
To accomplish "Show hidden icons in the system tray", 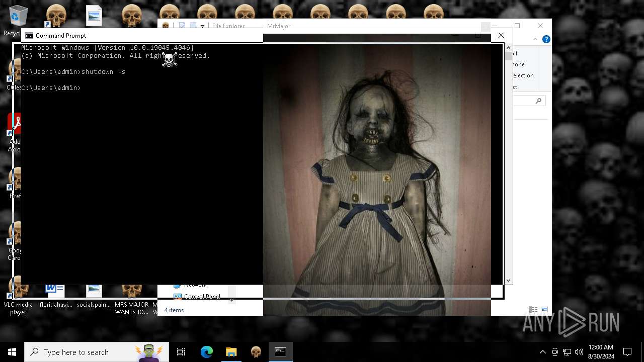I will [542, 352].
